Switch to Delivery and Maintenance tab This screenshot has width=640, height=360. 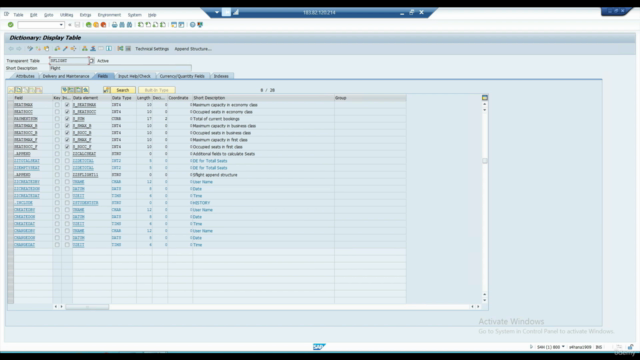pyautogui.click(x=66, y=76)
